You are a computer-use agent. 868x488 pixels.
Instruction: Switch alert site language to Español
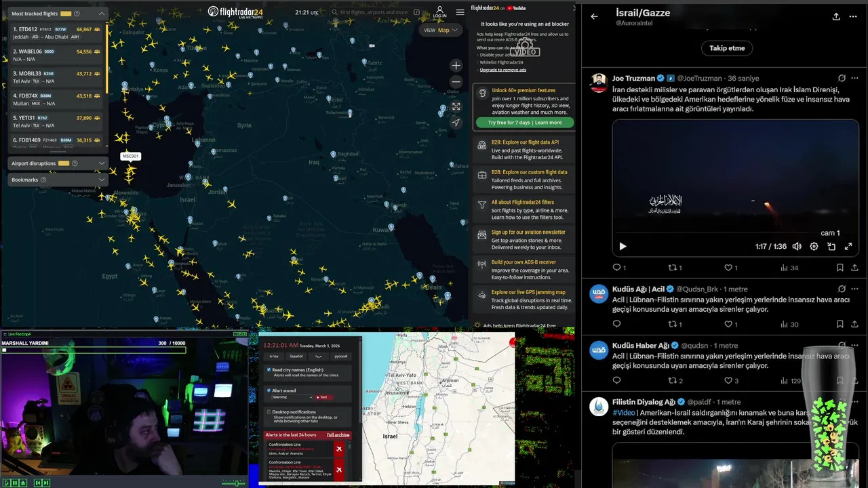(x=296, y=356)
